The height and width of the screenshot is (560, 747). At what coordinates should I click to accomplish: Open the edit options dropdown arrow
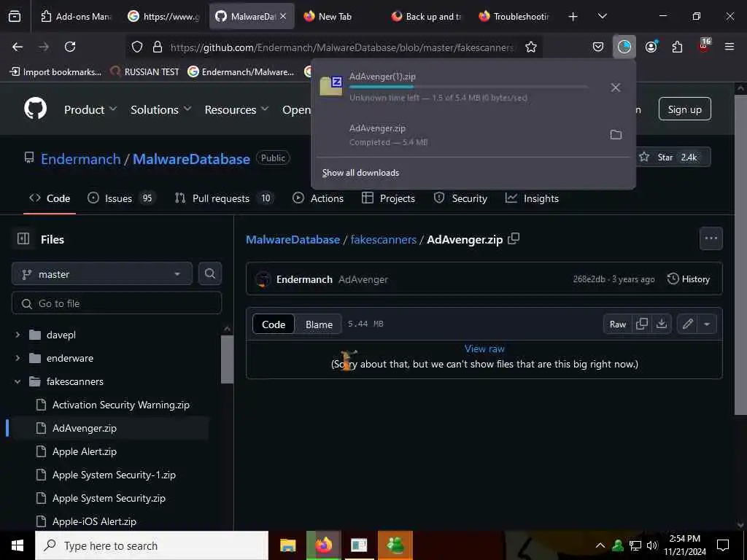coord(707,324)
